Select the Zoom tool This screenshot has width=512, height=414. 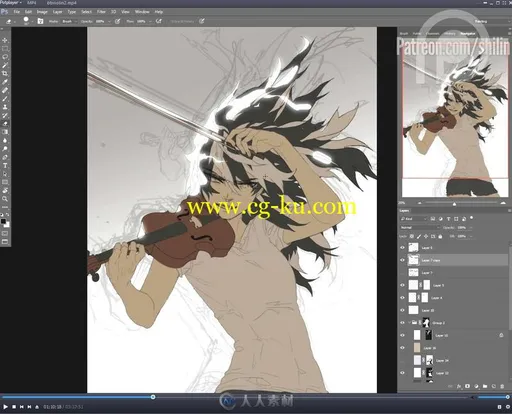coord(5,199)
